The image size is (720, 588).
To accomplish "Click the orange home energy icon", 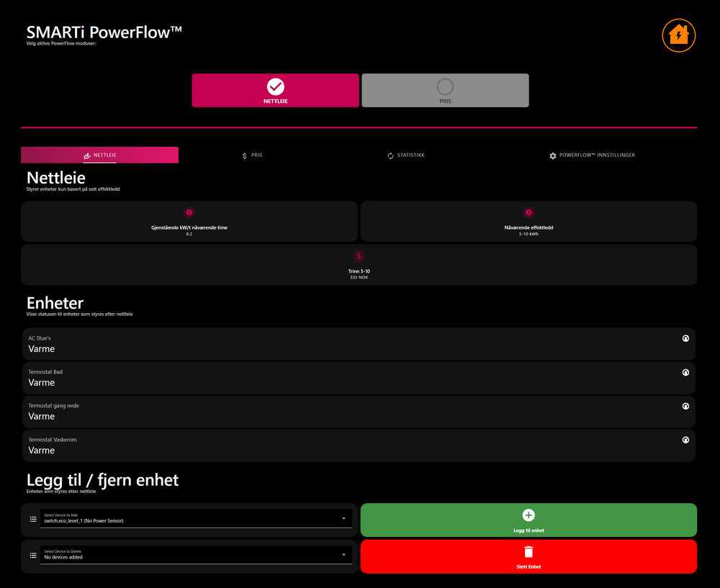I will coord(678,35).
